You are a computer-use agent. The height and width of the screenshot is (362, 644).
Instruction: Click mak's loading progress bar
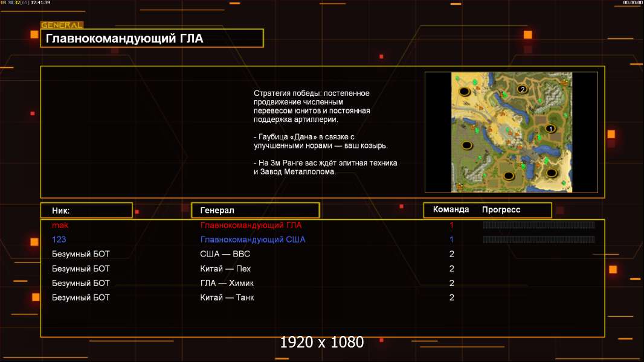[539, 224]
